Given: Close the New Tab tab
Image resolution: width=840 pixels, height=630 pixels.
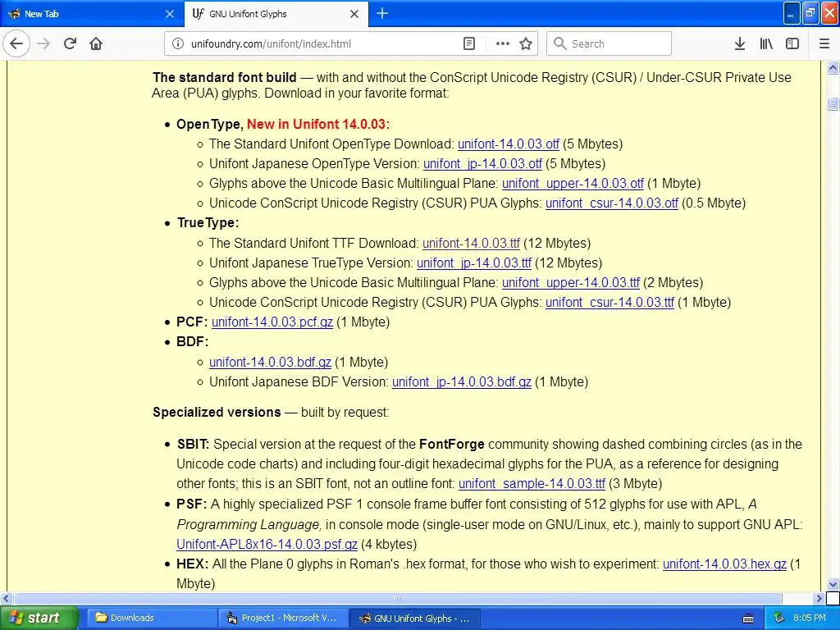Looking at the screenshot, I should coord(169,14).
